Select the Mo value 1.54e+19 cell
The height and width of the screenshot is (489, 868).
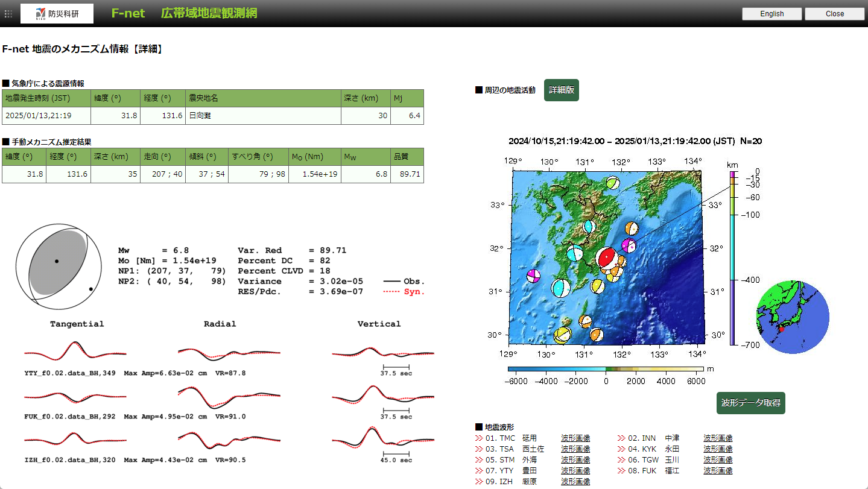coord(314,174)
